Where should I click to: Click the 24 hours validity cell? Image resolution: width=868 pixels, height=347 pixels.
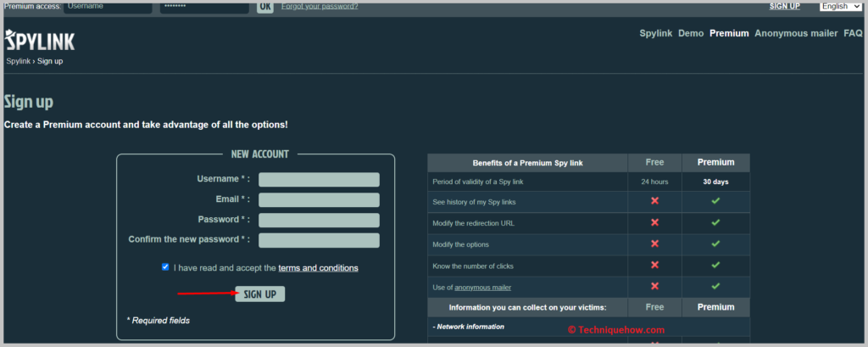[x=655, y=182]
